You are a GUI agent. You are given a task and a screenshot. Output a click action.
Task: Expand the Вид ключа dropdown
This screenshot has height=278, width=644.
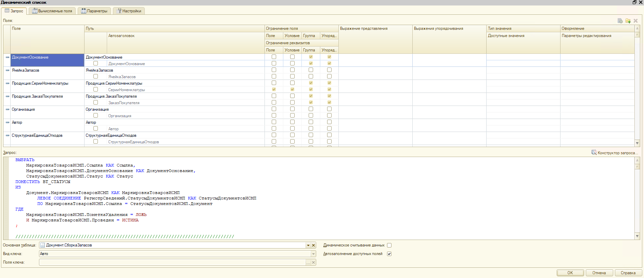pyautogui.click(x=313, y=254)
